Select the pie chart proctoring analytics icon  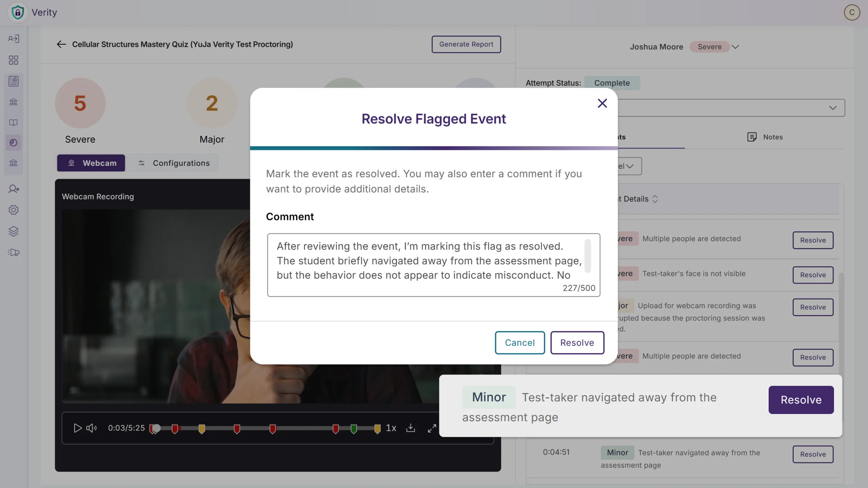pyautogui.click(x=14, y=142)
